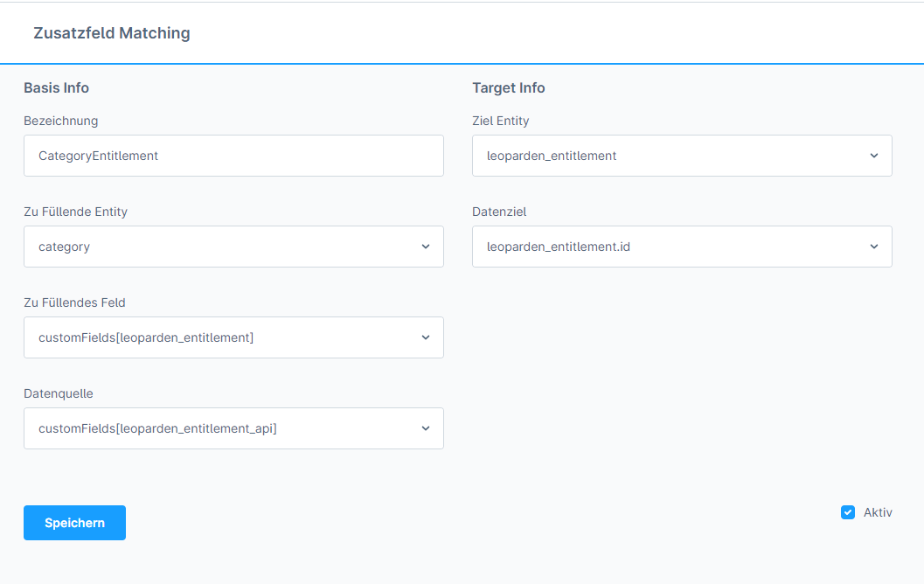This screenshot has width=924, height=584.
Task: Click the Target Info section heading
Action: tap(509, 87)
